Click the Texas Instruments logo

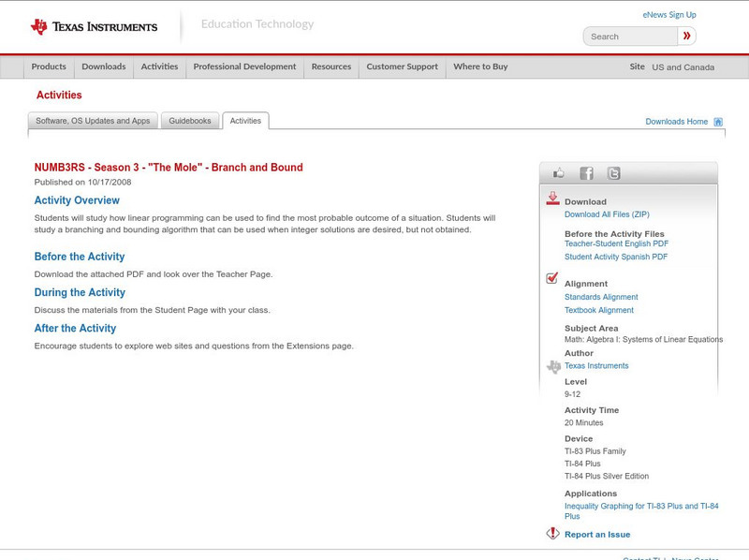pos(94,27)
